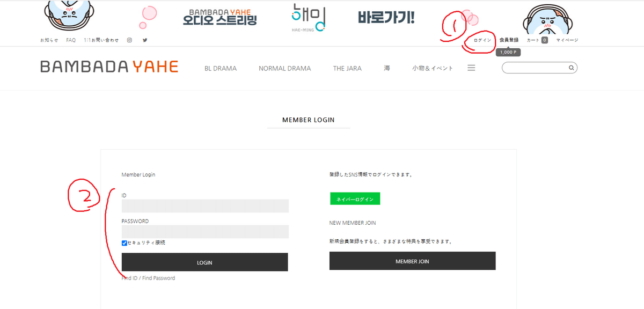The image size is (644, 309).
Task: Click the search magnifier icon
Action: pos(572,68)
